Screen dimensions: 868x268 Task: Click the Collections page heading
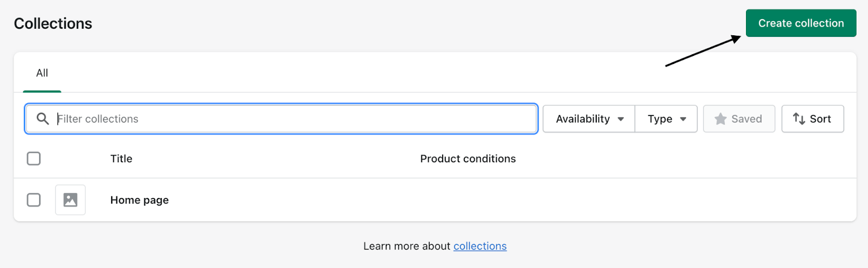pos(53,23)
